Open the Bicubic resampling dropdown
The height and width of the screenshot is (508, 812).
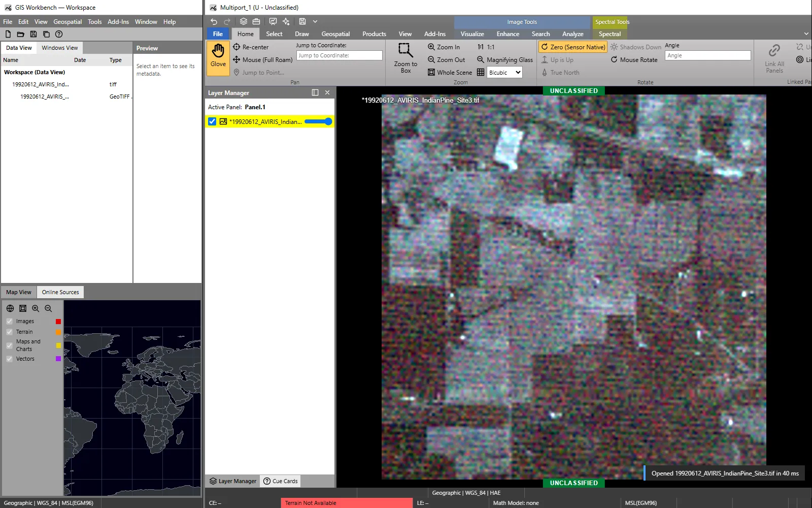point(504,73)
